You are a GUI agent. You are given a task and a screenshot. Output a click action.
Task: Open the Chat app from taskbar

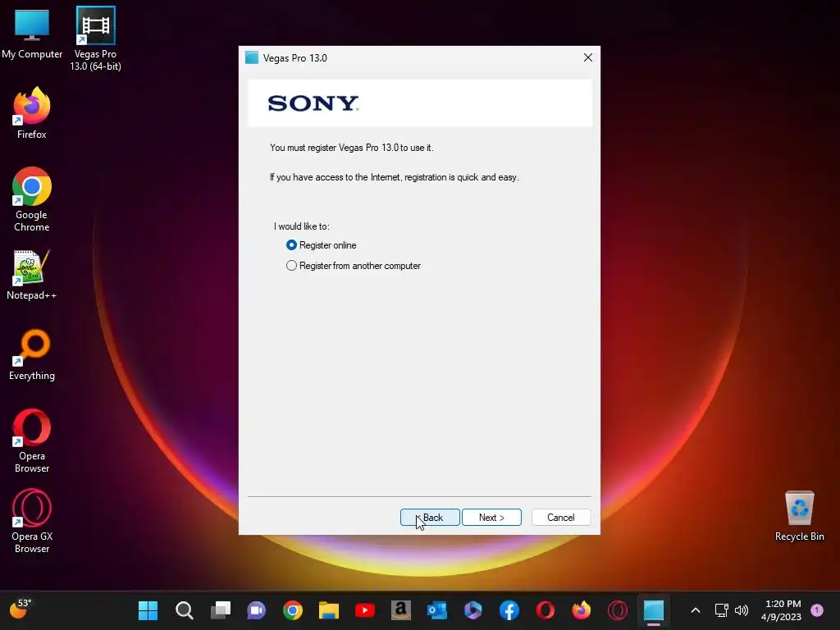click(256, 610)
